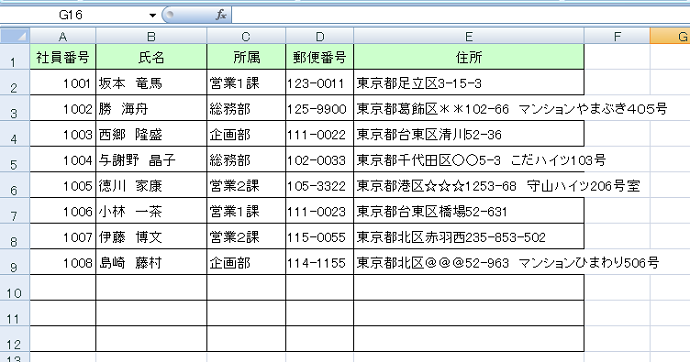Image resolution: width=690 pixels, height=362 pixels.
Task: Select row 4 header
Action: pos(15,134)
